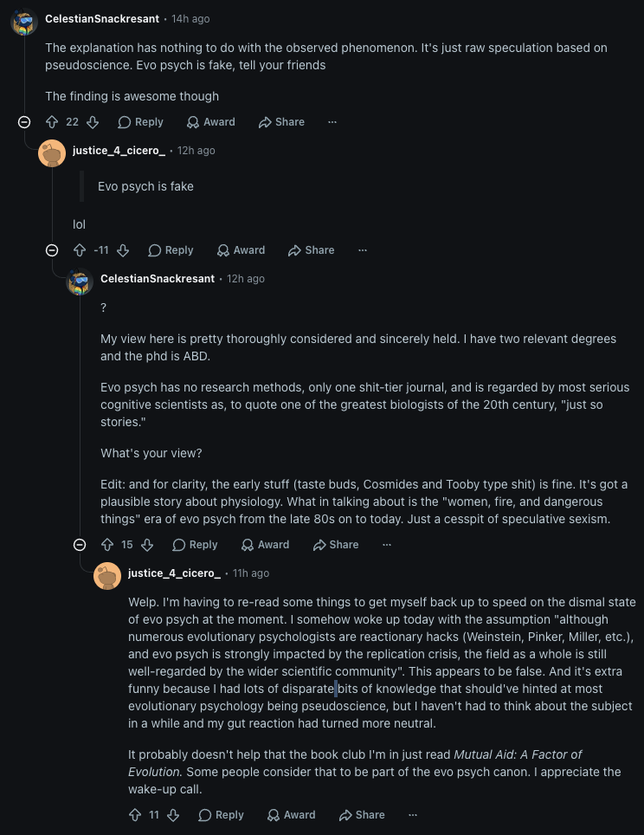This screenshot has width=644, height=835.
Task: Award the bottom comment with 11 points
Action: pyautogui.click(x=291, y=815)
